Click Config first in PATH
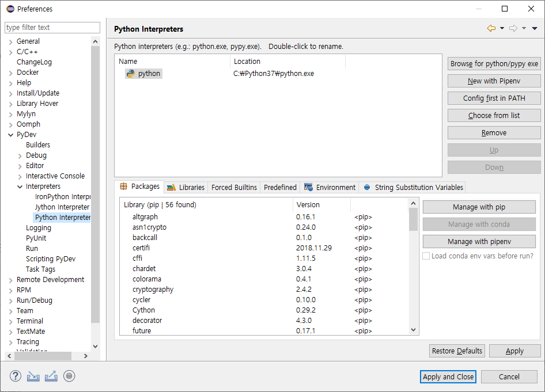Image resolution: width=545 pixels, height=392 pixels. coord(494,98)
